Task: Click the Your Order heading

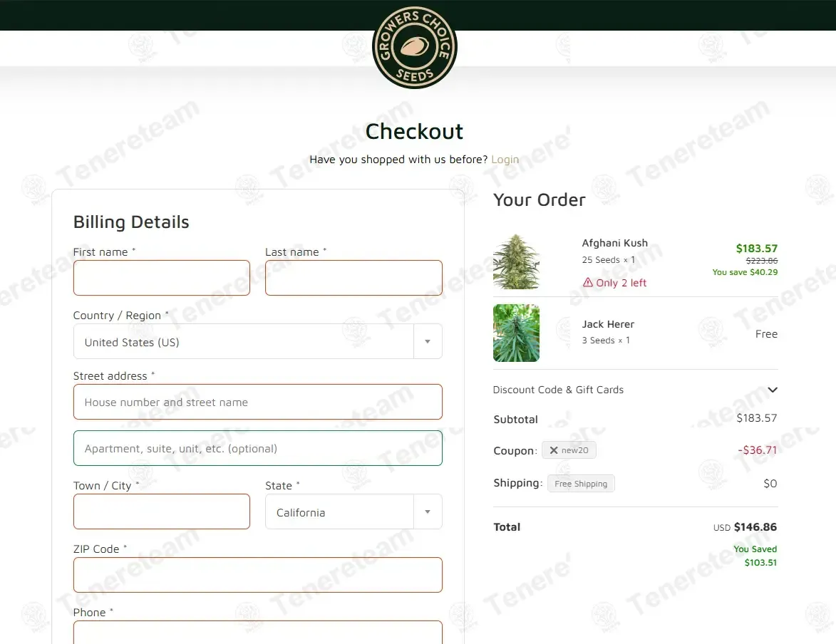Action: pyautogui.click(x=539, y=200)
